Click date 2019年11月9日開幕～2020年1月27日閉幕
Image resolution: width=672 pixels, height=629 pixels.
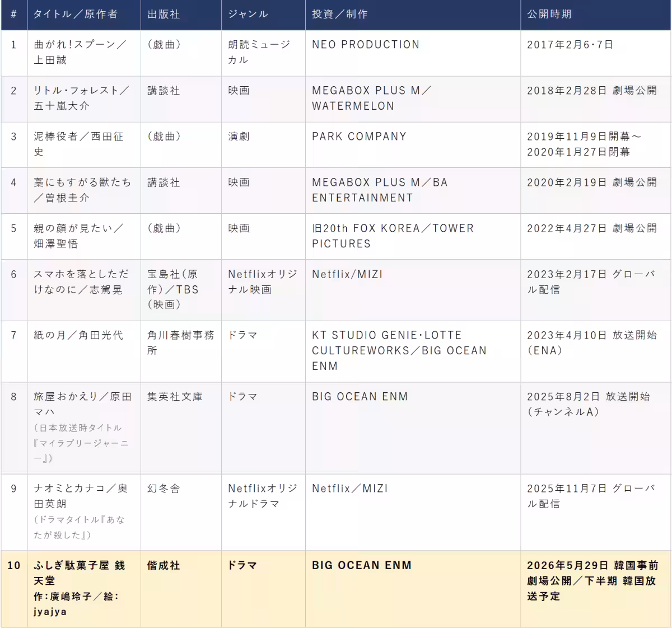(x=584, y=144)
